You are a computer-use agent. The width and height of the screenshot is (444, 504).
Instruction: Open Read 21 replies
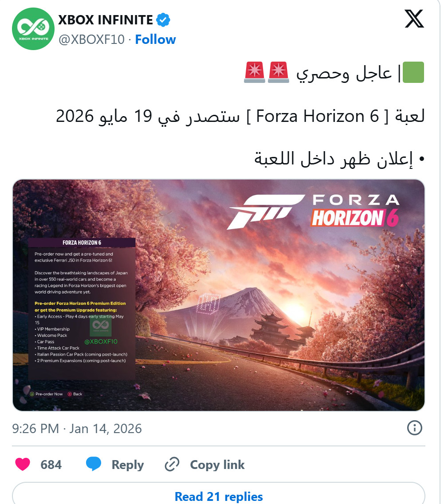[x=219, y=496]
